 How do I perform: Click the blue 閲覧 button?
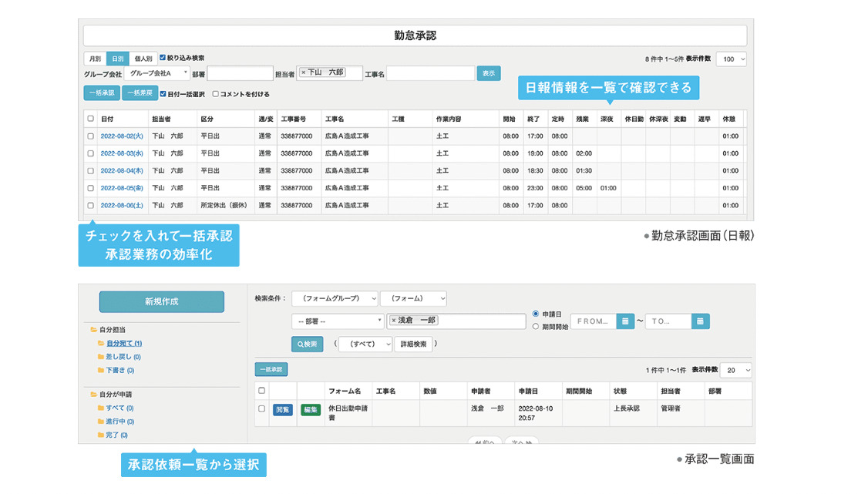[x=283, y=410]
